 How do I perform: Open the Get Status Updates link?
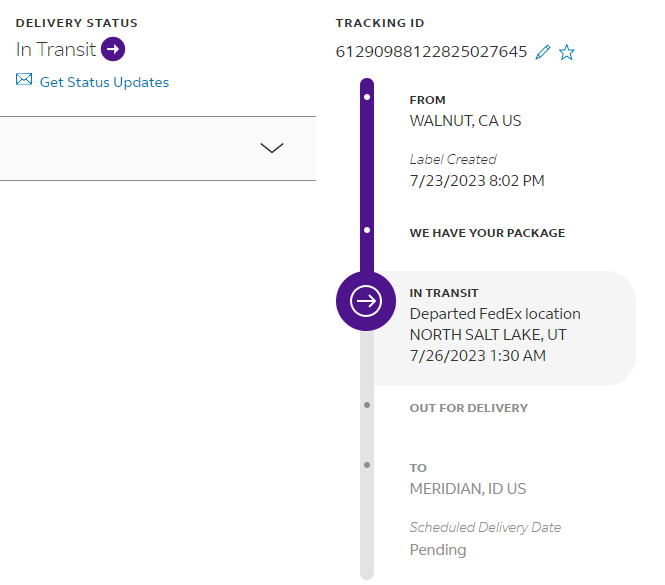104,82
